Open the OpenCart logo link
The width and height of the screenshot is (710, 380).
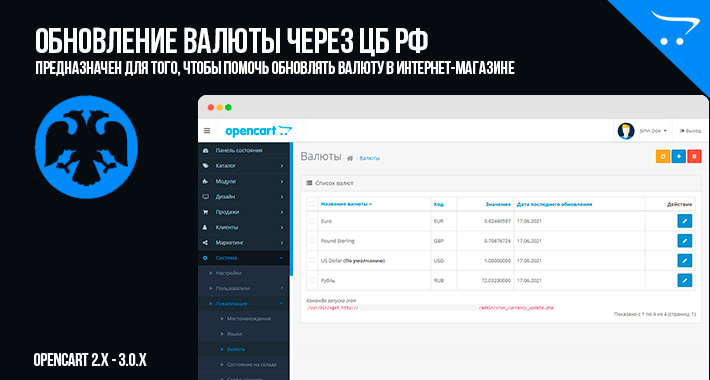259,131
